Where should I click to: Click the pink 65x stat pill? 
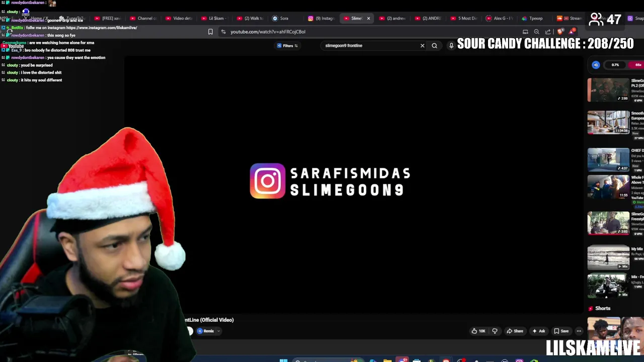(637, 65)
